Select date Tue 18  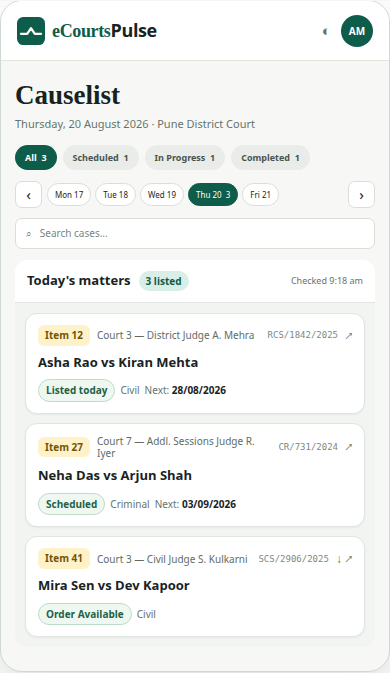click(x=115, y=194)
